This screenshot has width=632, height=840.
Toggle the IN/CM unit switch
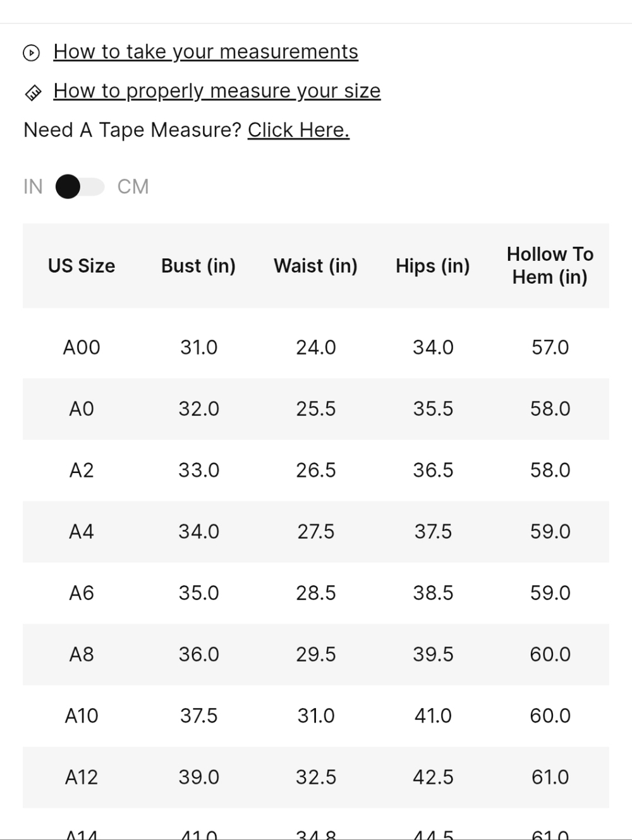[80, 187]
